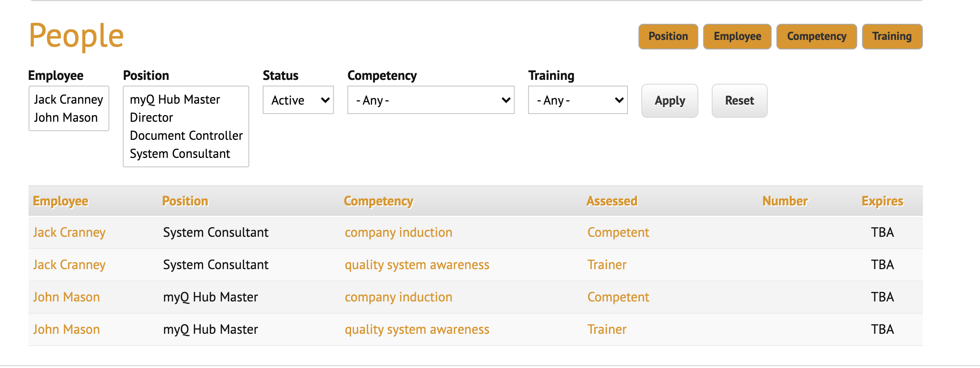Open the Training filter dropdown
This screenshot has height=368, width=980.
pos(578,100)
